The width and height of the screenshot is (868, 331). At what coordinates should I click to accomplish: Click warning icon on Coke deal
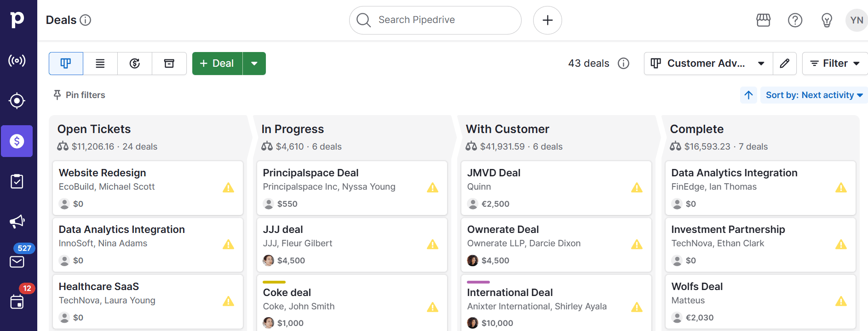coord(433,307)
